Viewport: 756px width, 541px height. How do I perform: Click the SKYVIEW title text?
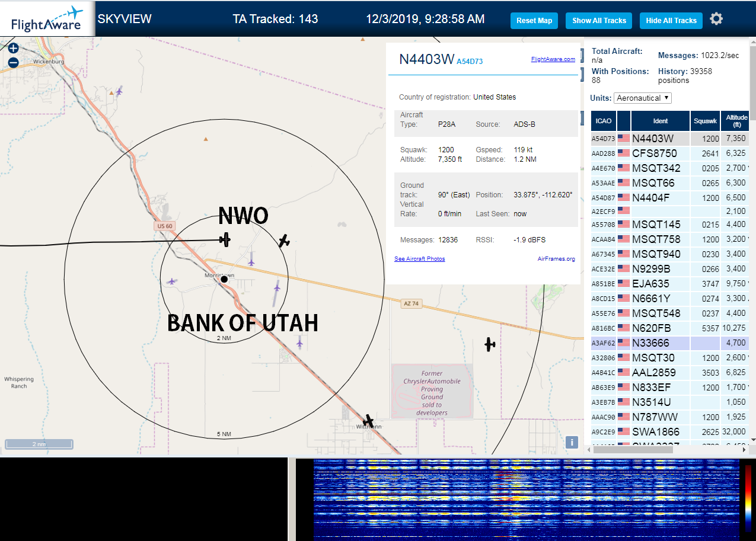125,19
